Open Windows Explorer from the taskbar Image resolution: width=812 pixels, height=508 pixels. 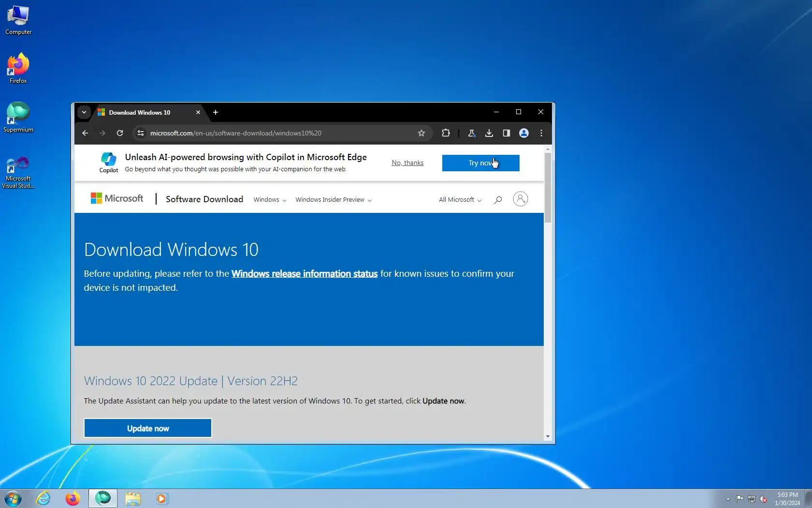pyautogui.click(x=133, y=498)
